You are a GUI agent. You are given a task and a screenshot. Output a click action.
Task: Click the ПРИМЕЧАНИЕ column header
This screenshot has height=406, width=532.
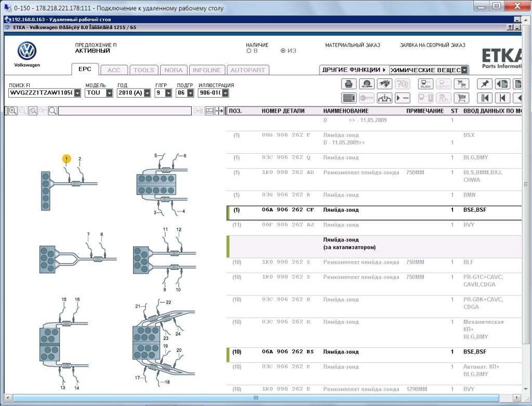pos(425,111)
